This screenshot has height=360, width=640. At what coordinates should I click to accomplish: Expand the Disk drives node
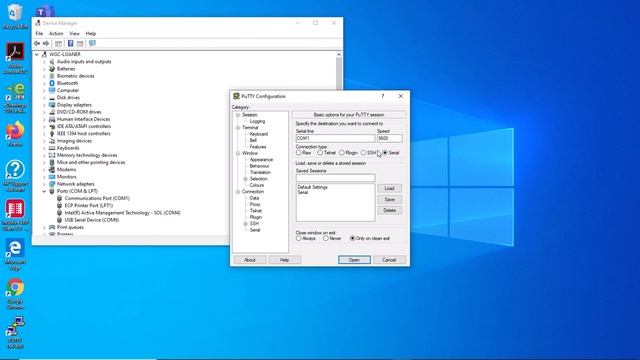[x=44, y=98]
